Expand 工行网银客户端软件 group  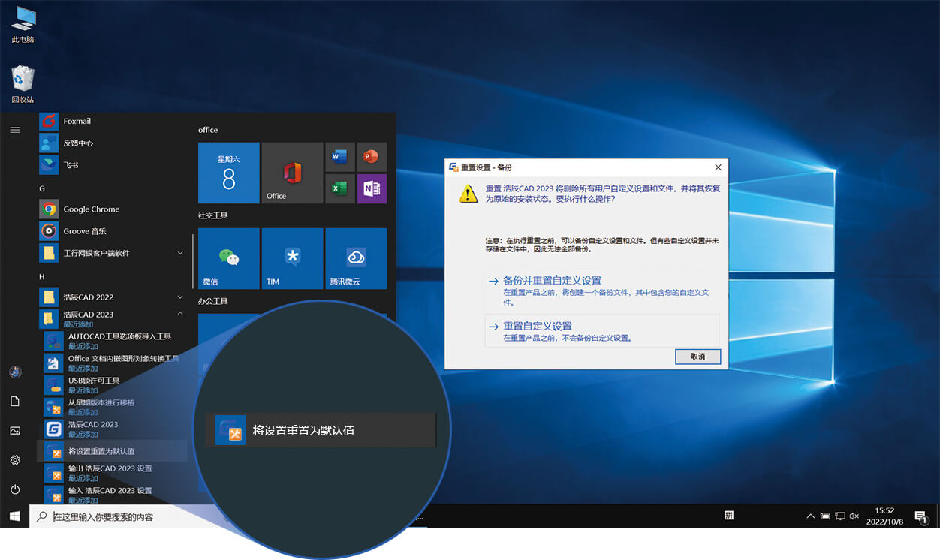(x=180, y=252)
